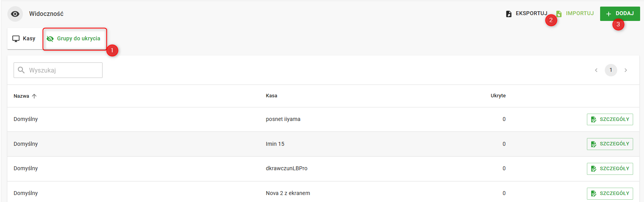Sort by Nazwa column arrow
The height and width of the screenshot is (202, 644).
pyautogui.click(x=34, y=96)
